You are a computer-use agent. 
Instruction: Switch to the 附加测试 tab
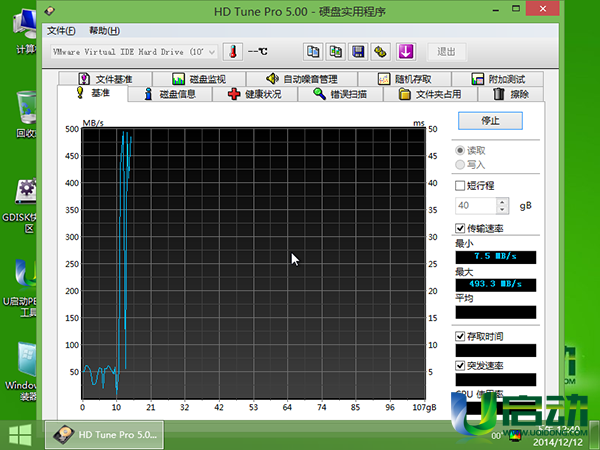498,79
